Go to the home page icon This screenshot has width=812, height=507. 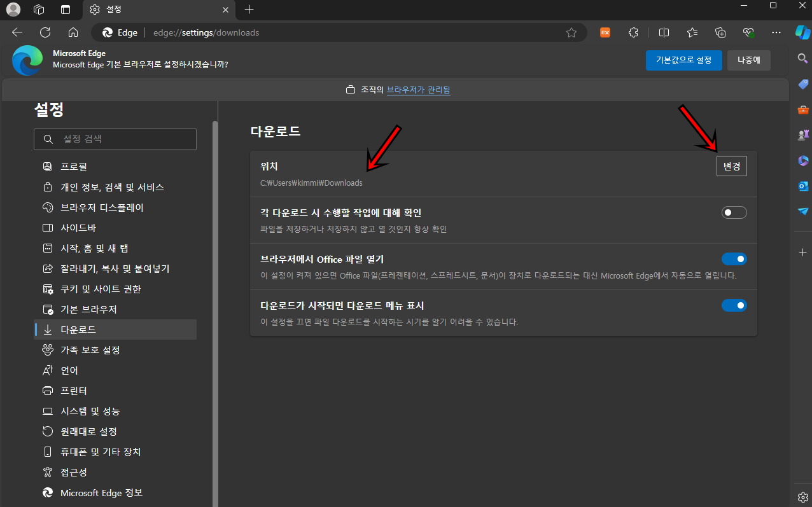click(x=73, y=32)
